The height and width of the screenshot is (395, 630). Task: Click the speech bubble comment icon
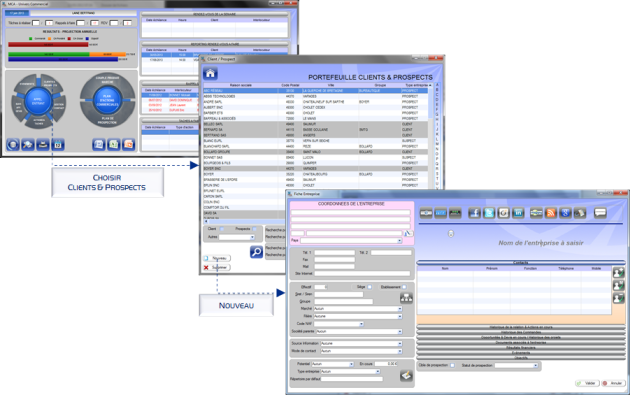pos(600,213)
